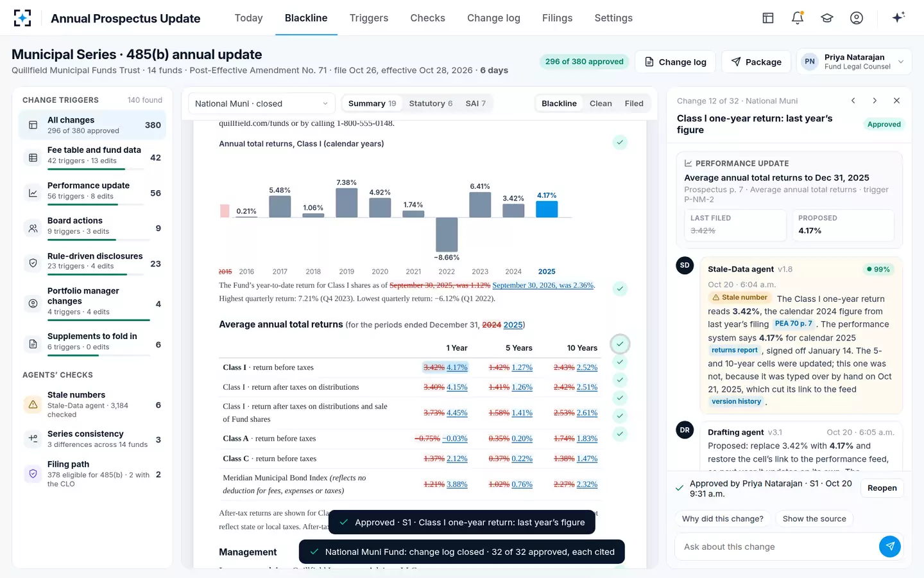Toggle the highlighted check above returns table
Screen dimensions: 924x578
[620, 344]
